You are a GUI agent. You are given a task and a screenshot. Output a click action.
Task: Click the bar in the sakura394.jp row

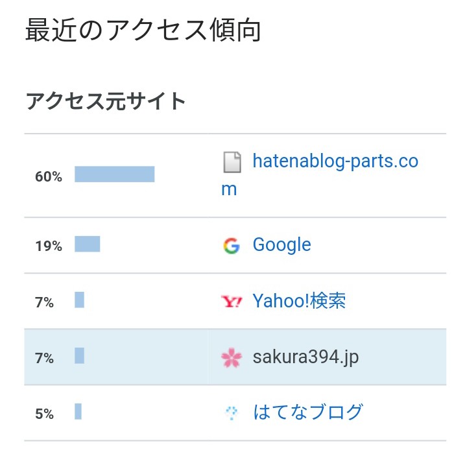pyautogui.click(x=79, y=356)
